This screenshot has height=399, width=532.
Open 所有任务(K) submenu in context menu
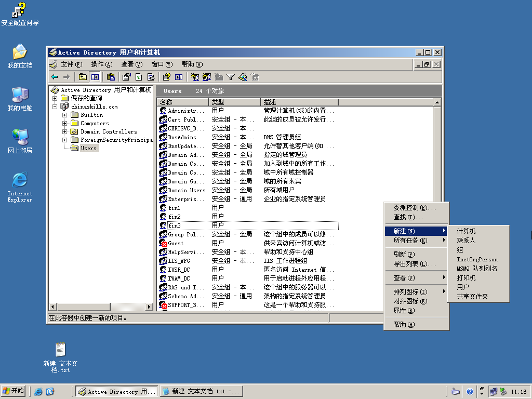[x=416, y=241]
